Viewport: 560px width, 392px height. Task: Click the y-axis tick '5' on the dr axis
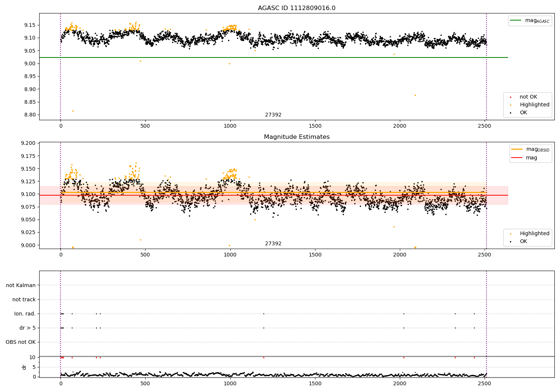pos(34,367)
